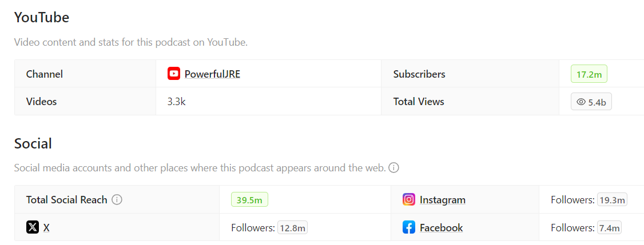Click the YouTube logo icon beside PowerfulJRE
The height and width of the screenshot is (245, 644).
174,74
